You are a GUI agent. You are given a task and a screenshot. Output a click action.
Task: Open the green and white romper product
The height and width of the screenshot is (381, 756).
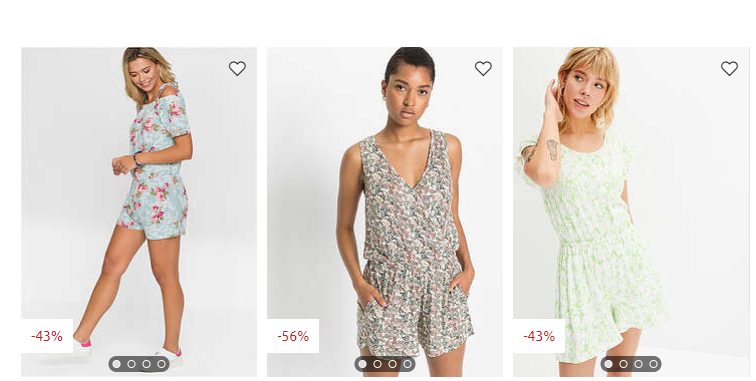631,203
